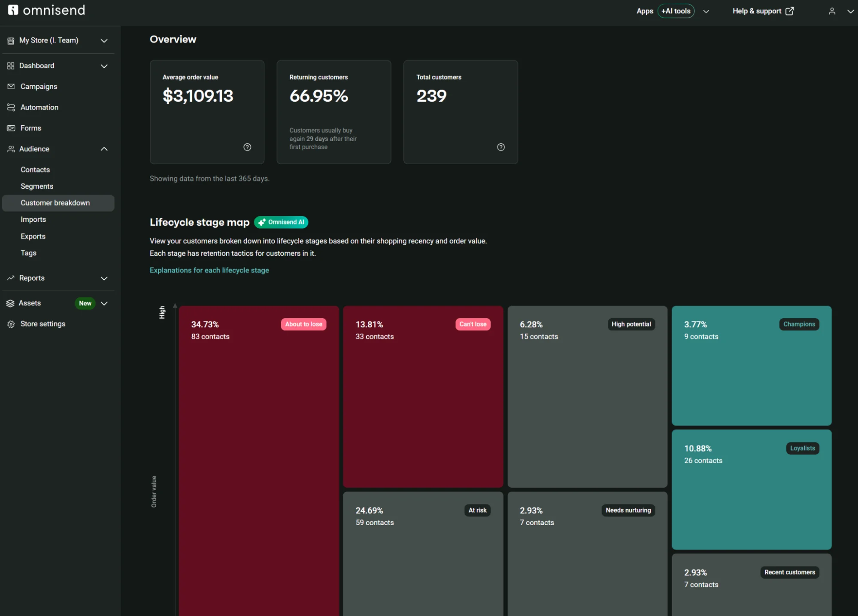The image size is (858, 616).
Task: Click the Dashboard grid icon
Action: [11, 66]
